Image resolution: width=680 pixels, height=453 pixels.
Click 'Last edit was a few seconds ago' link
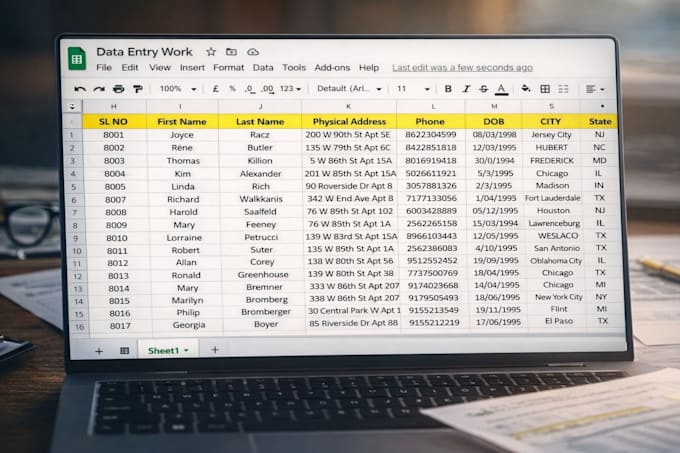click(x=462, y=68)
